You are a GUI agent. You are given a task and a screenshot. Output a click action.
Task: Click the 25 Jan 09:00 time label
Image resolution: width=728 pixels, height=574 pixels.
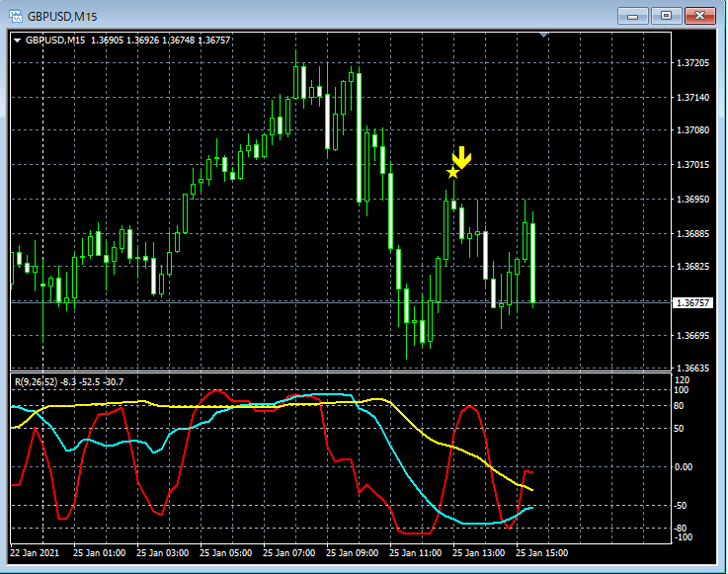[x=352, y=552]
